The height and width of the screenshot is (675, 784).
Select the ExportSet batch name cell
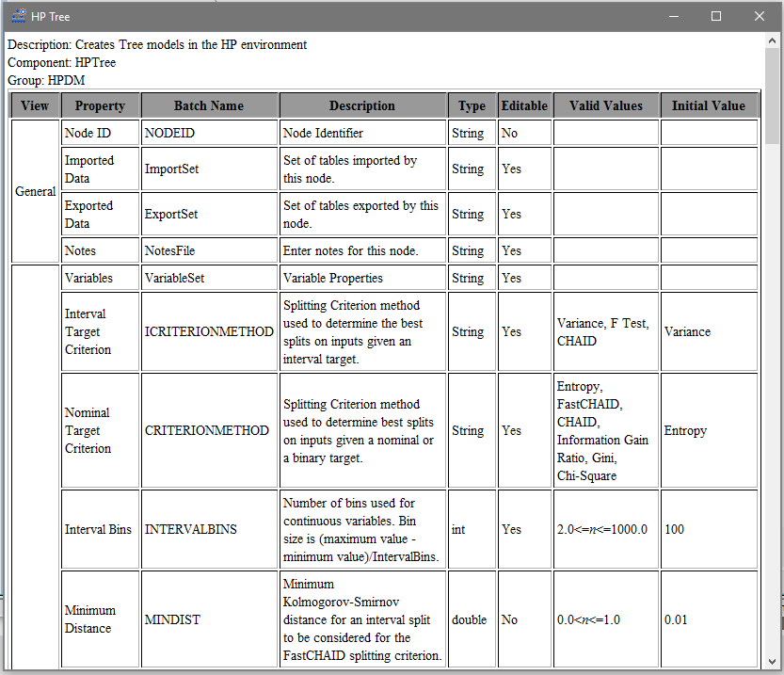pyautogui.click(x=169, y=214)
